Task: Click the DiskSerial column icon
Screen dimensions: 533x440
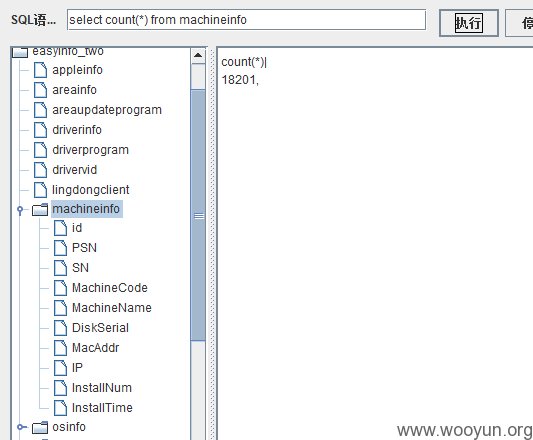Action: [61, 328]
